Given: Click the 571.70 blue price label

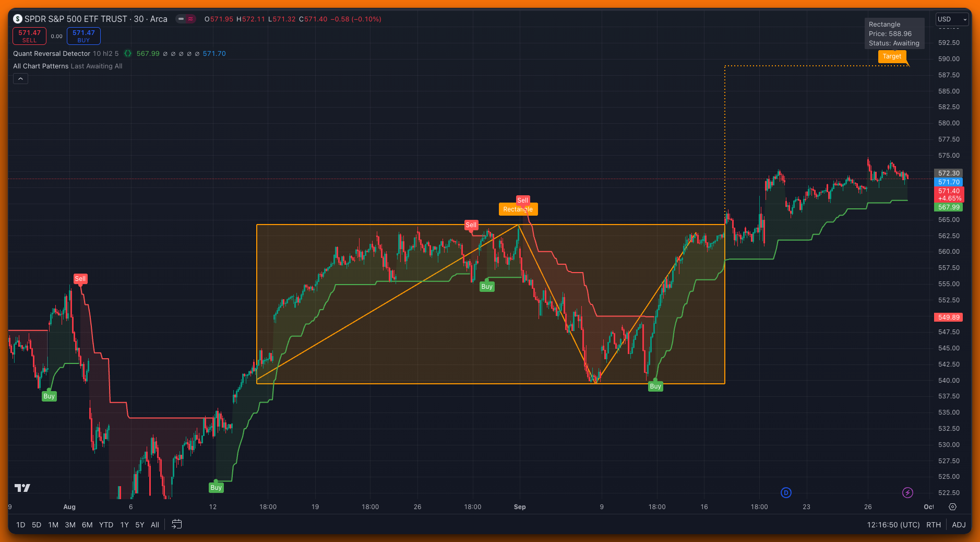Looking at the screenshot, I should pos(948,182).
